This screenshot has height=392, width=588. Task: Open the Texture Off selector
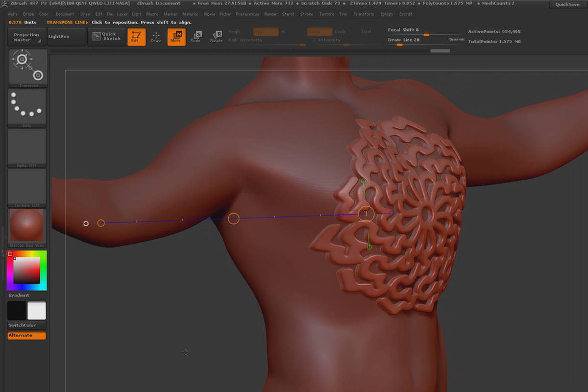27,188
